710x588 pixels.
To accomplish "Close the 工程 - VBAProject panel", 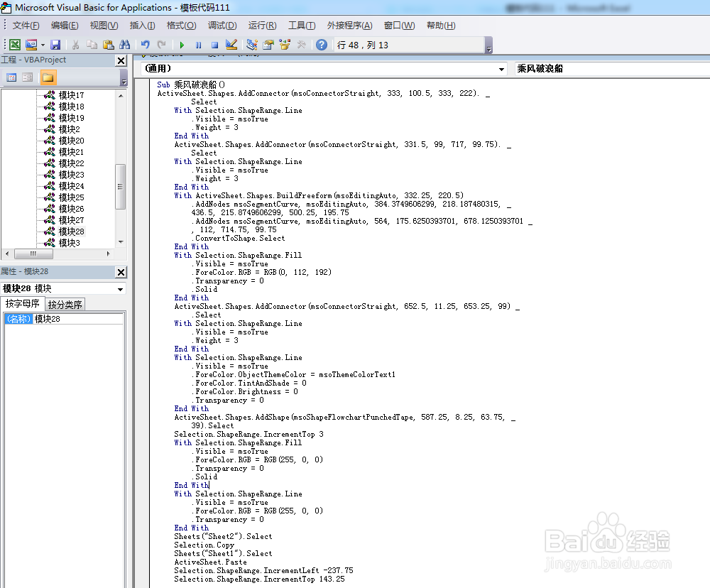I will point(121,60).
